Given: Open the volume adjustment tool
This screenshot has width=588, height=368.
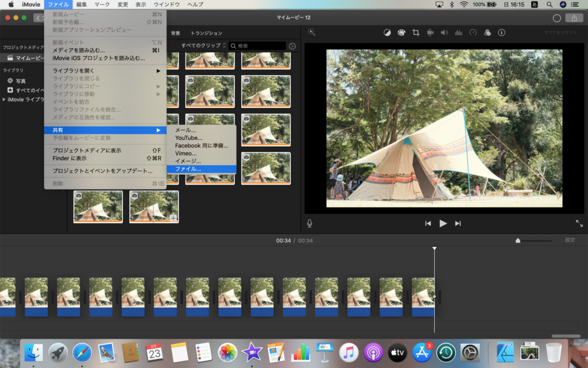Looking at the screenshot, I should [444, 33].
